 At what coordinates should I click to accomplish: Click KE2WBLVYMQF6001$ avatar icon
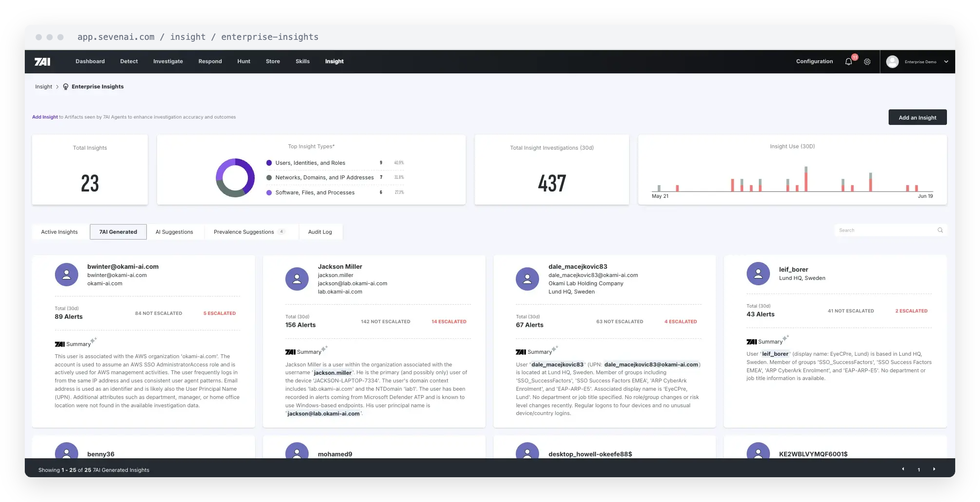click(x=758, y=450)
